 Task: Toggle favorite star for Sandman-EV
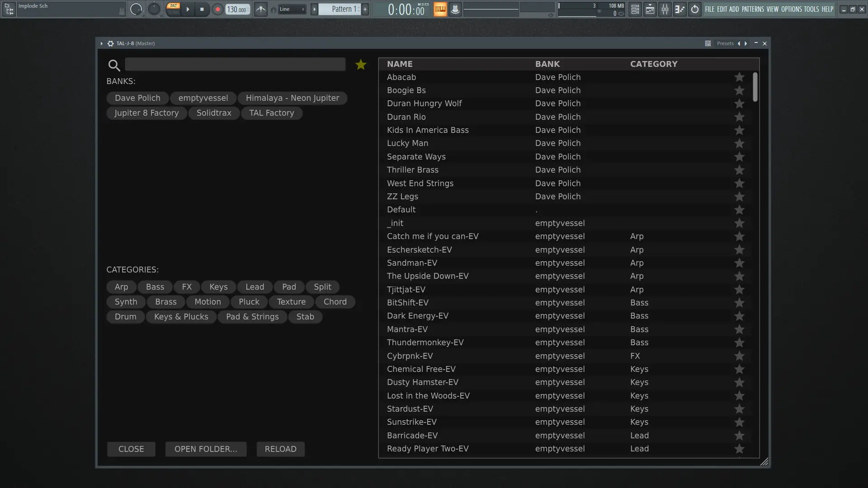click(739, 263)
